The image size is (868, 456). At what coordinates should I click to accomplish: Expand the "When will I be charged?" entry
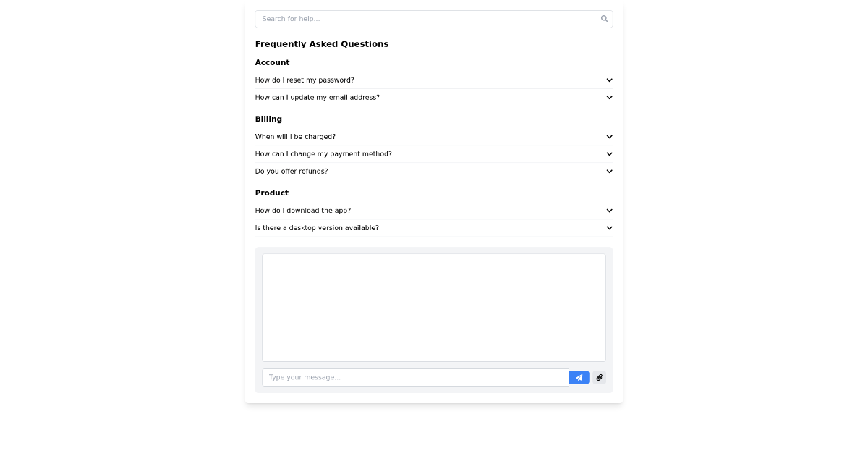[x=609, y=136]
